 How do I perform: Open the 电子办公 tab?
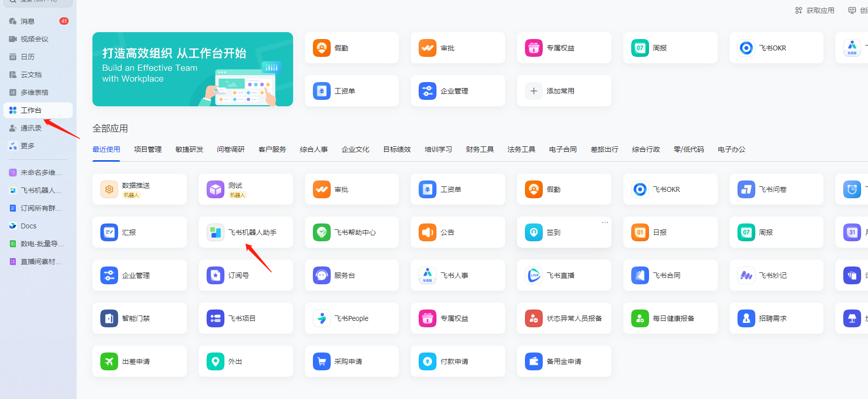click(x=732, y=149)
